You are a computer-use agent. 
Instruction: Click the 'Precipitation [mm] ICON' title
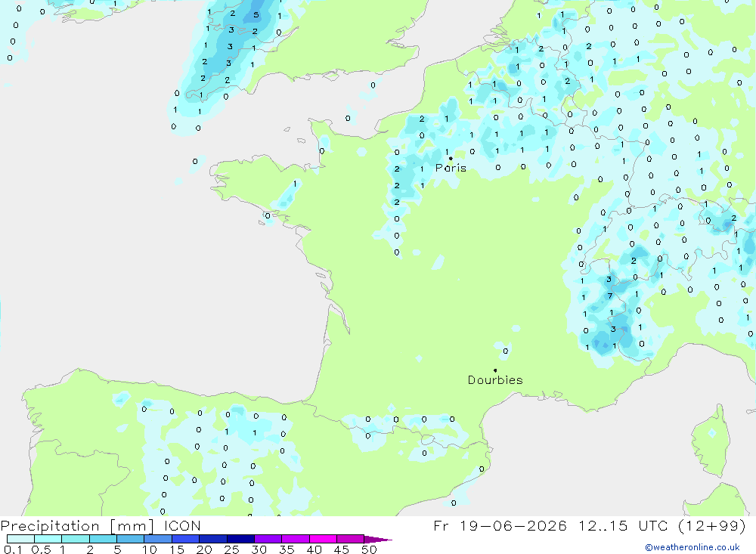101,525
